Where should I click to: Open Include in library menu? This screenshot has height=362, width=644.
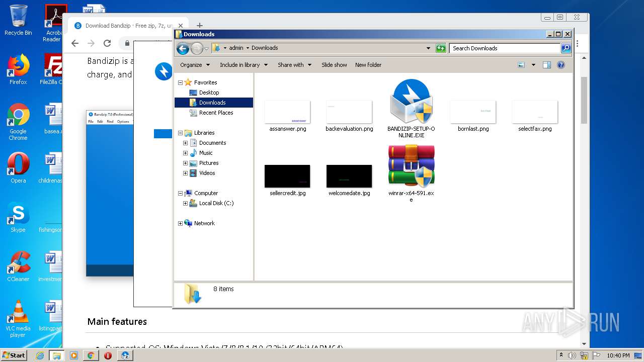point(244,65)
